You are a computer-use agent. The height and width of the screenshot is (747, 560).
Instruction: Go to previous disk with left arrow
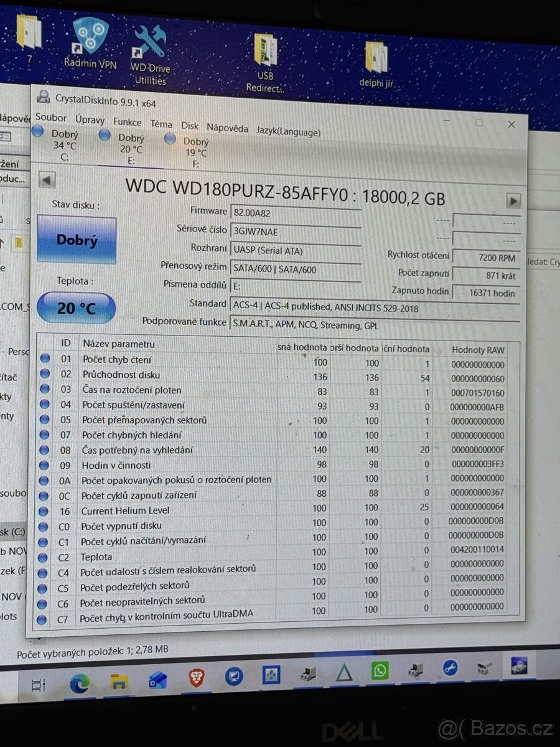tap(47, 181)
